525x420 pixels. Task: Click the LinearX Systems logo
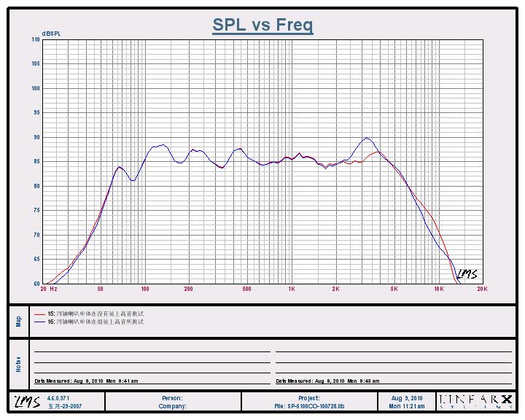tap(475, 402)
